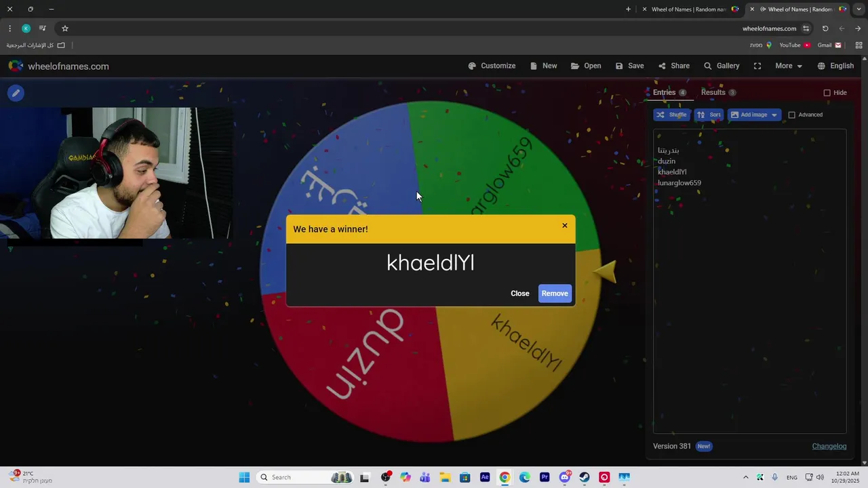Open the Windows Start menu
The height and width of the screenshot is (488, 868).
pos(244,477)
